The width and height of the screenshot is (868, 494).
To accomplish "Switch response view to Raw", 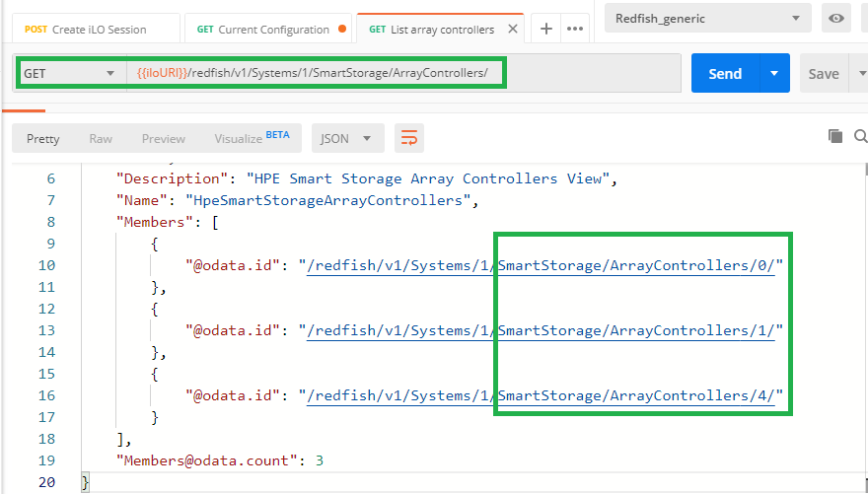I will coord(101,138).
